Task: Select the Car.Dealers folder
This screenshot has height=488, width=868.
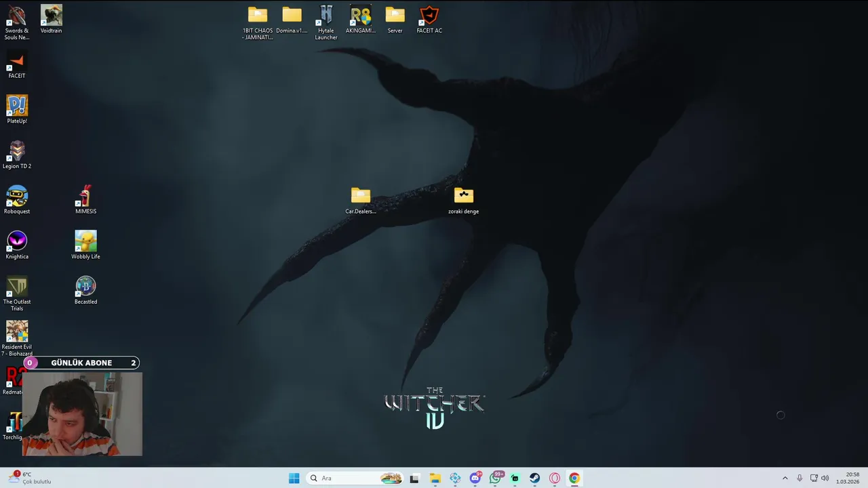Action: tap(361, 200)
